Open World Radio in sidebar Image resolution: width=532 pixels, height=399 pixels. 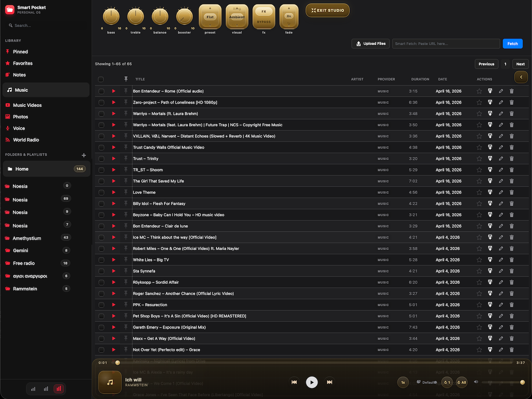pyautogui.click(x=26, y=140)
